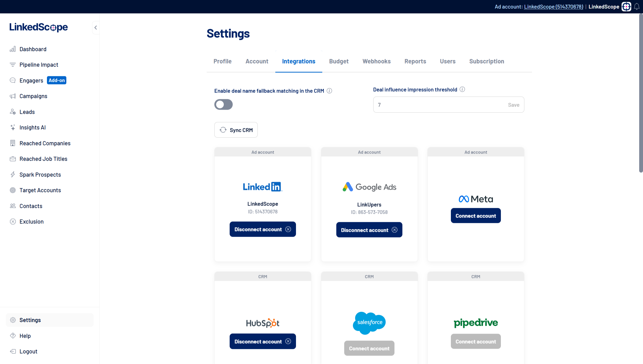Click the Help diamond icon

pos(13,336)
